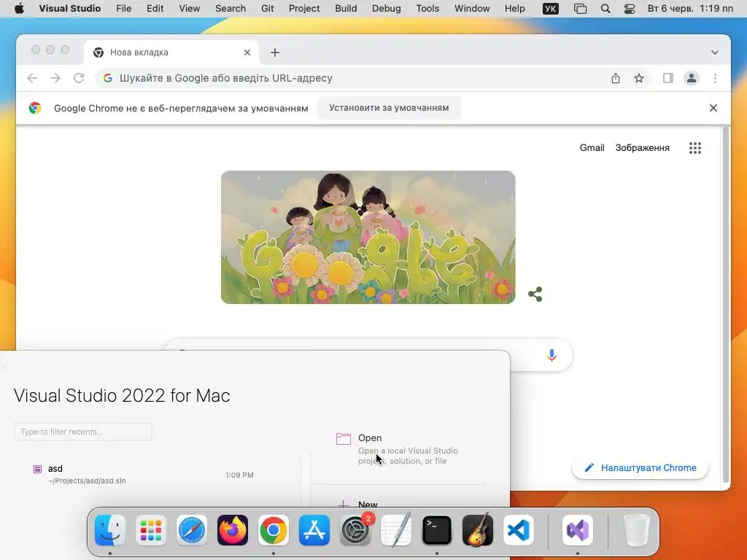Click the Google Doodle image

(x=368, y=237)
